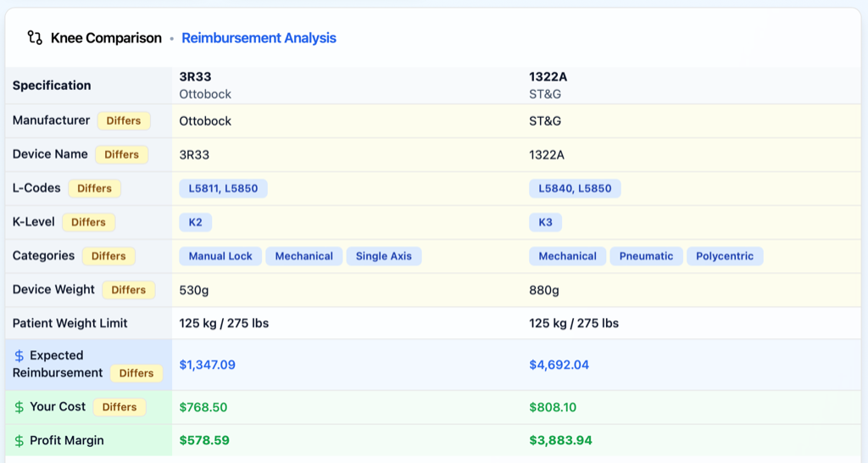The image size is (868, 463).
Task: Click the 3R33 patient weight limit value
Action: (x=224, y=323)
